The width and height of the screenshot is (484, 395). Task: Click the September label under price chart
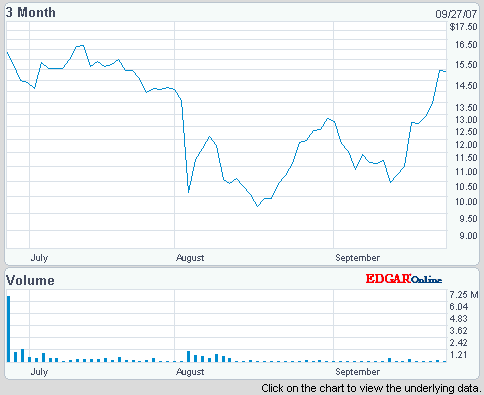pyautogui.click(x=357, y=258)
